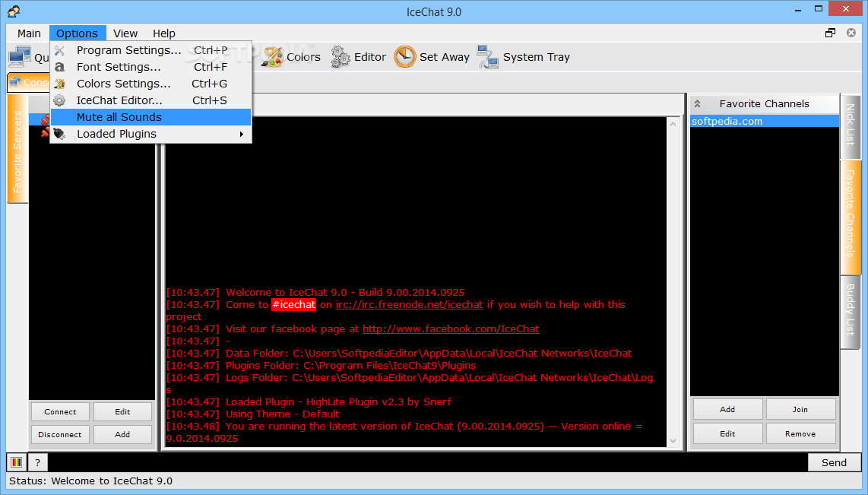Viewport: 868px width, 495px height.
Task: Click the question mark help button
Action: pos(38,462)
